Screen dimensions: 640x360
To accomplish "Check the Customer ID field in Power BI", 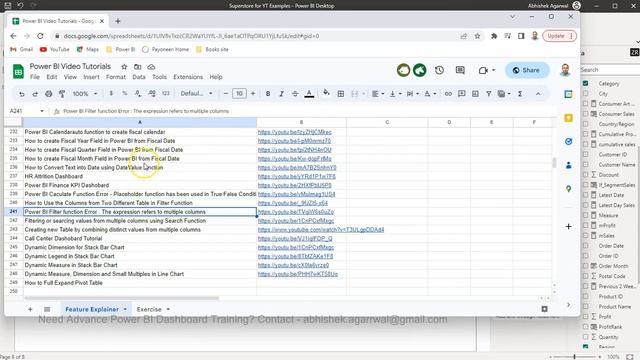I will (x=585, y=154).
